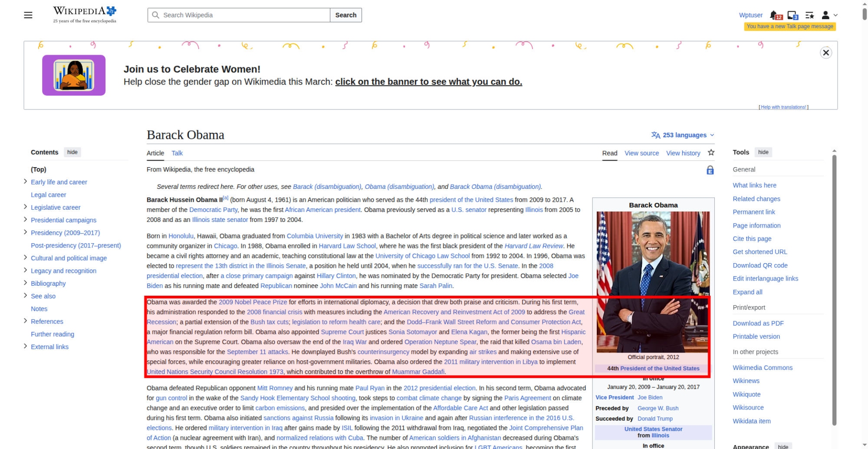
Task: Expand the Early life and career section
Action: [x=25, y=182]
